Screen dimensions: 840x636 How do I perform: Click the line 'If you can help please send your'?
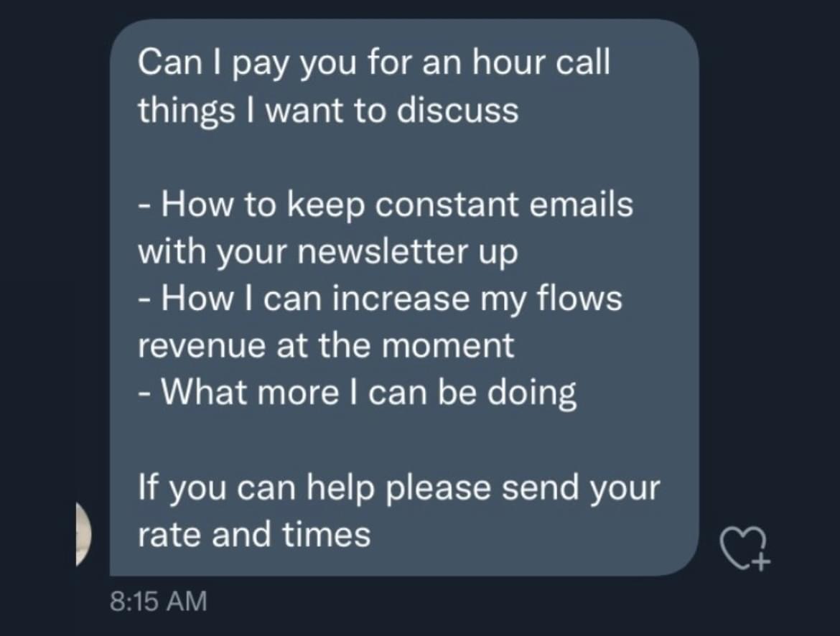coord(399,489)
